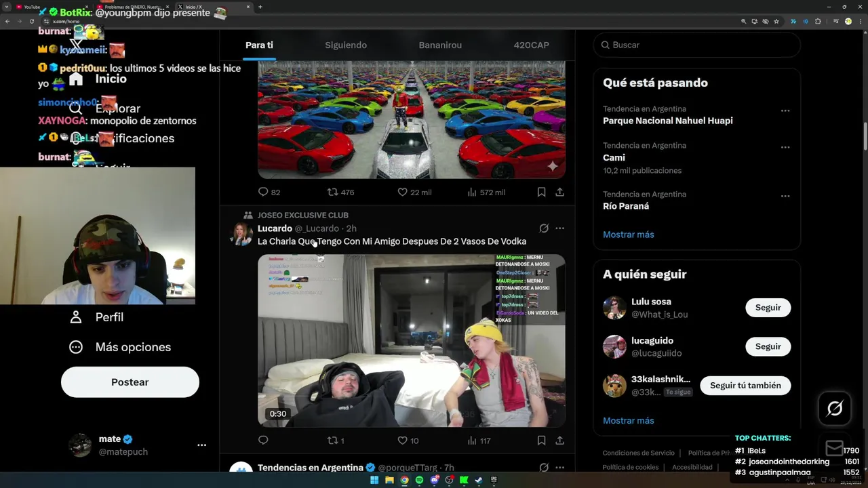Open File Explorer from taskbar
Screen dimensions: 868x488
point(389,481)
